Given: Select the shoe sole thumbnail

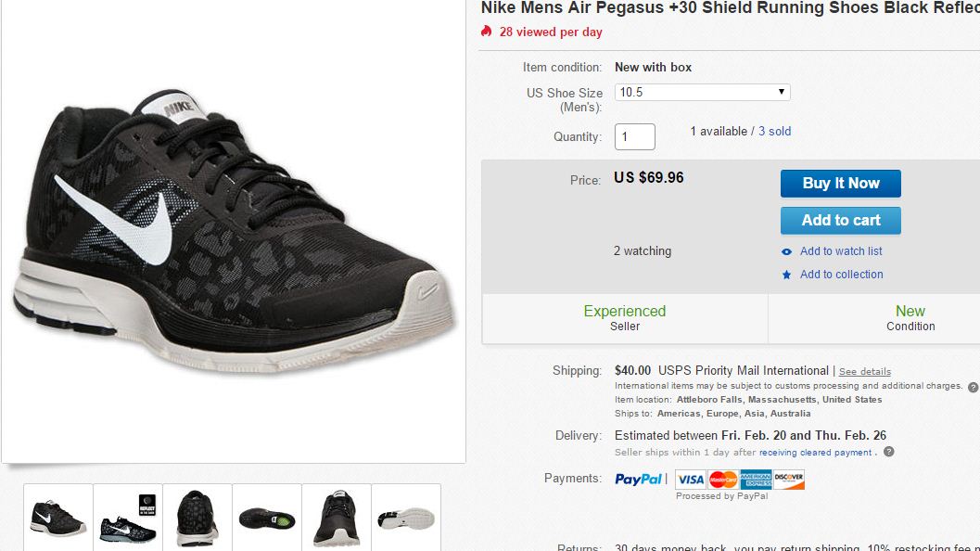Looking at the screenshot, I should click(266, 517).
